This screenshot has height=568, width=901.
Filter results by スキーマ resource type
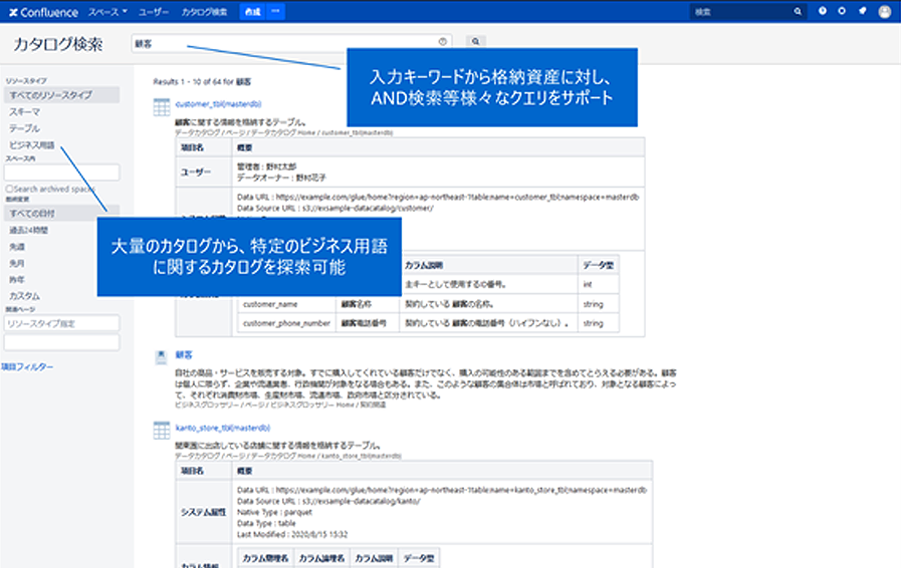click(x=25, y=112)
